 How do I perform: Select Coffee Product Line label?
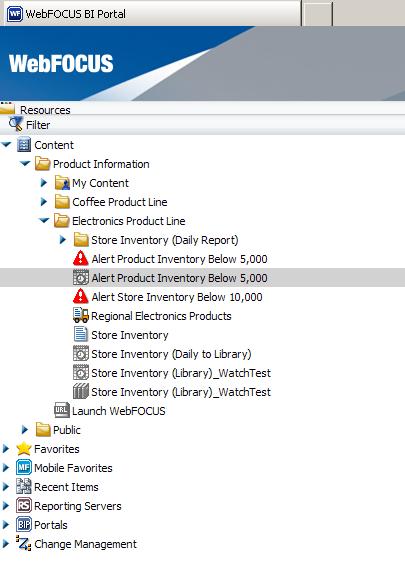(x=120, y=202)
